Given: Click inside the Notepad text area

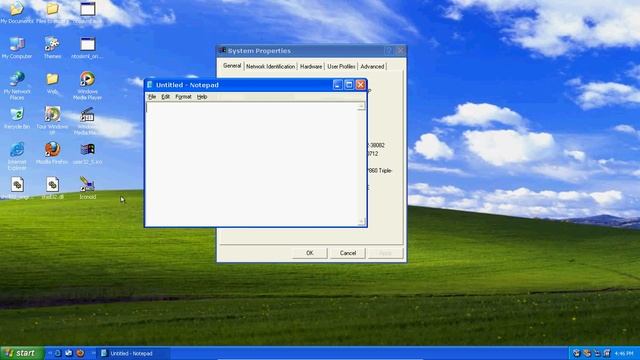Looking at the screenshot, I should tap(251, 164).
